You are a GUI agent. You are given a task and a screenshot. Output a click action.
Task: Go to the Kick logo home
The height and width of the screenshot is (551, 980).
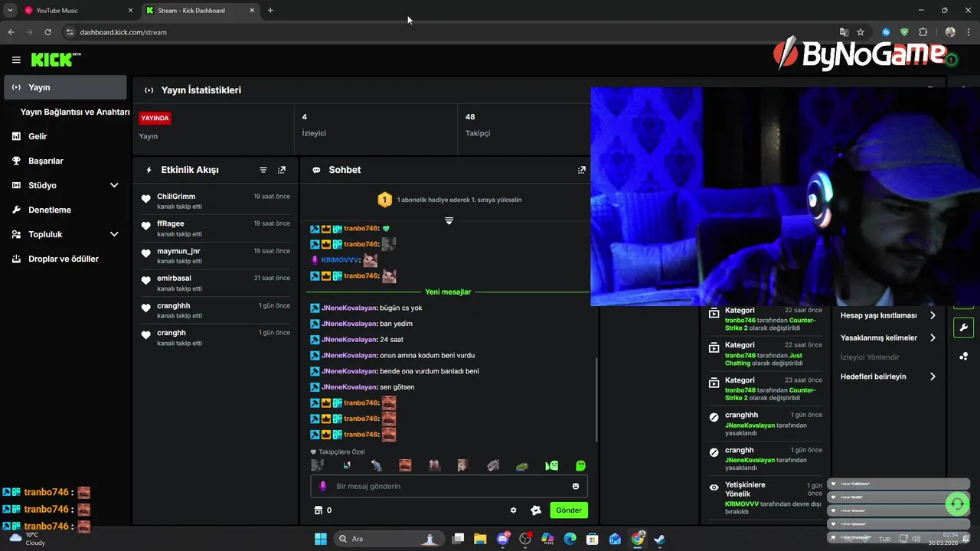(55, 60)
